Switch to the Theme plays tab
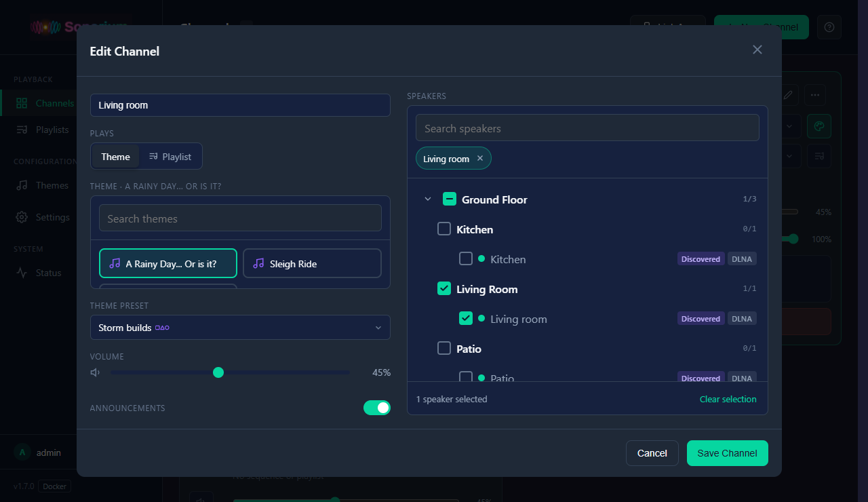Image resolution: width=868 pixels, height=502 pixels. (115, 157)
